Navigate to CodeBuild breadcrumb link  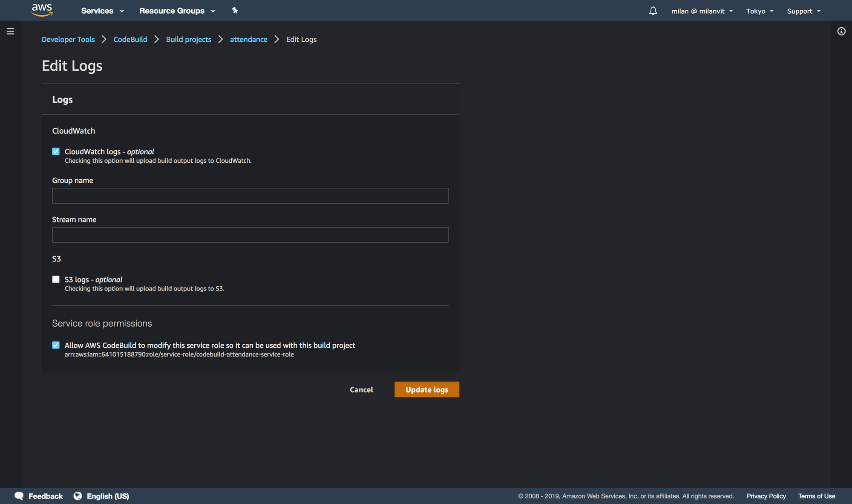tap(130, 39)
